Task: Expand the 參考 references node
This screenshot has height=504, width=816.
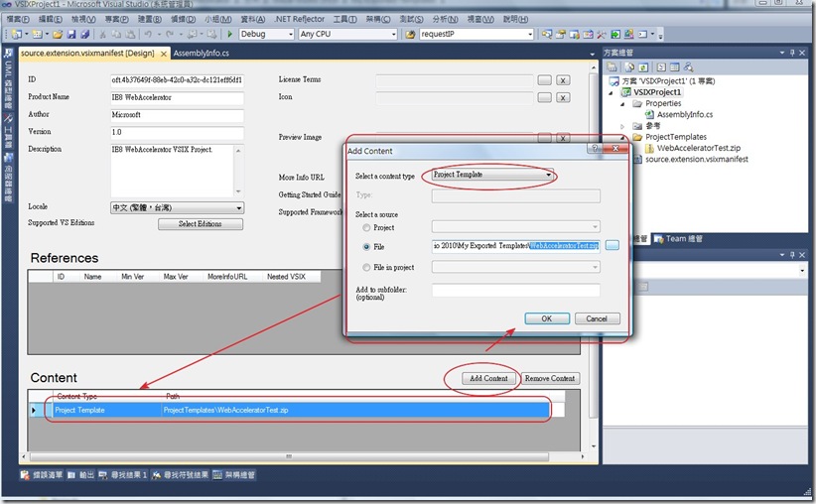Action: pos(622,126)
